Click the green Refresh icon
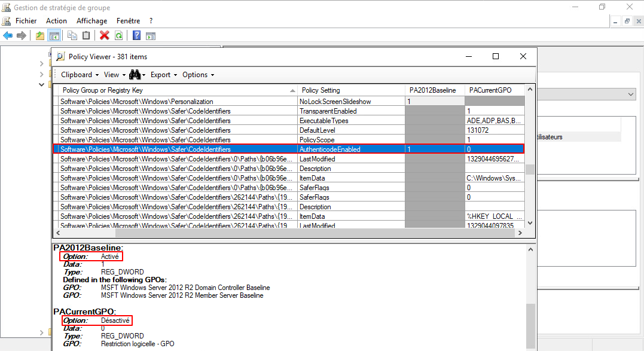The height and width of the screenshot is (351, 644). pyautogui.click(x=118, y=36)
